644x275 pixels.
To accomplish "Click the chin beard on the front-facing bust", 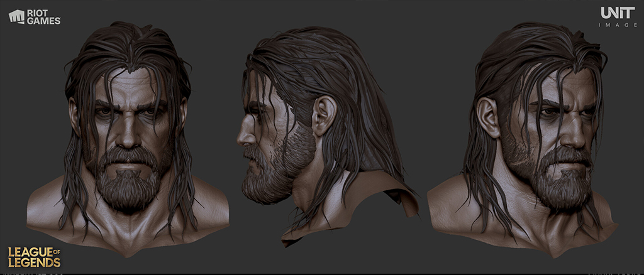I will click(x=128, y=188).
